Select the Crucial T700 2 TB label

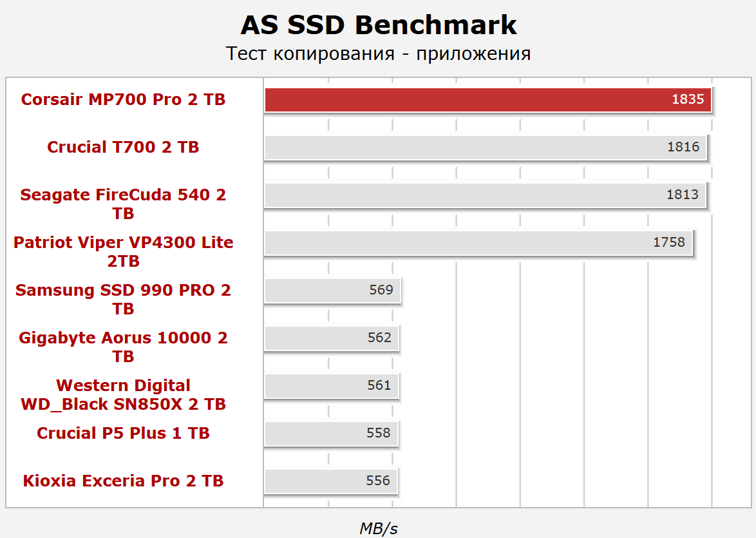click(123, 148)
